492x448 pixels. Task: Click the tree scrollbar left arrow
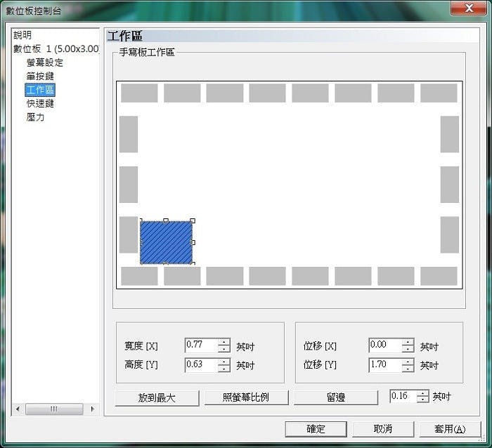click(x=18, y=409)
